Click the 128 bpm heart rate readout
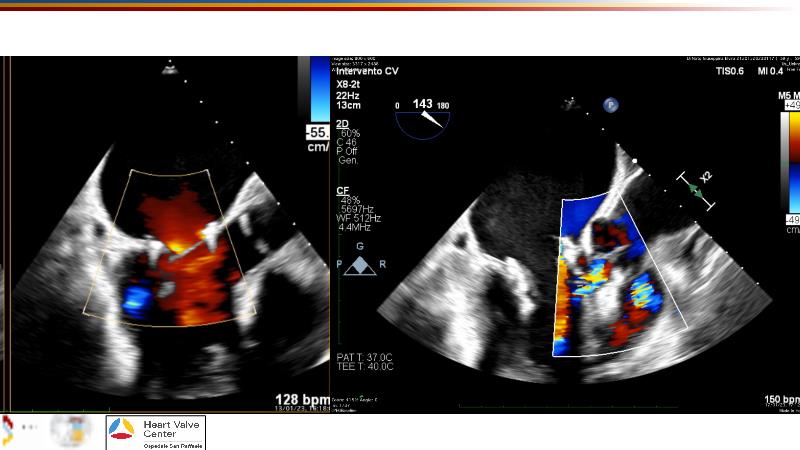Viewport: 800px width, 450px height. [302, 400]
